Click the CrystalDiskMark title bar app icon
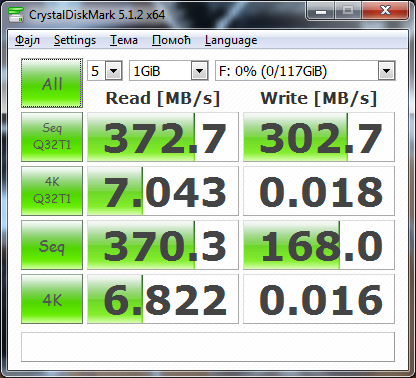 [x=15, y=14]
